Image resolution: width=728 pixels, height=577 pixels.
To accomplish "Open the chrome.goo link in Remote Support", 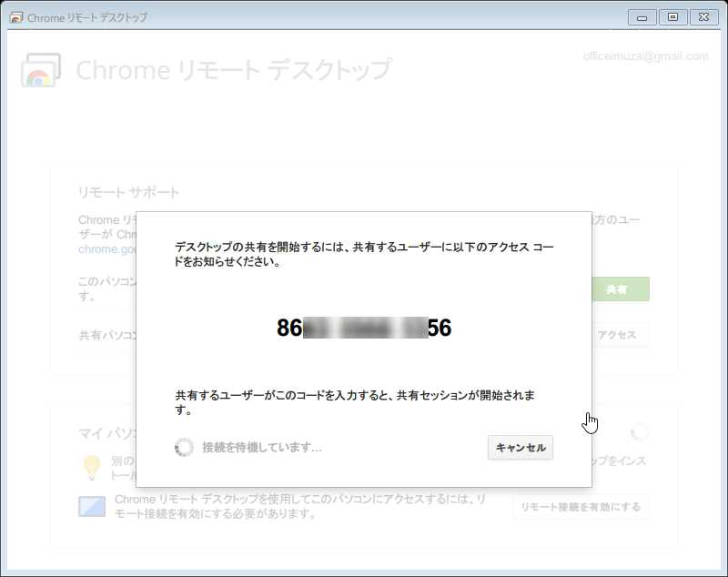I will [106, 248].
